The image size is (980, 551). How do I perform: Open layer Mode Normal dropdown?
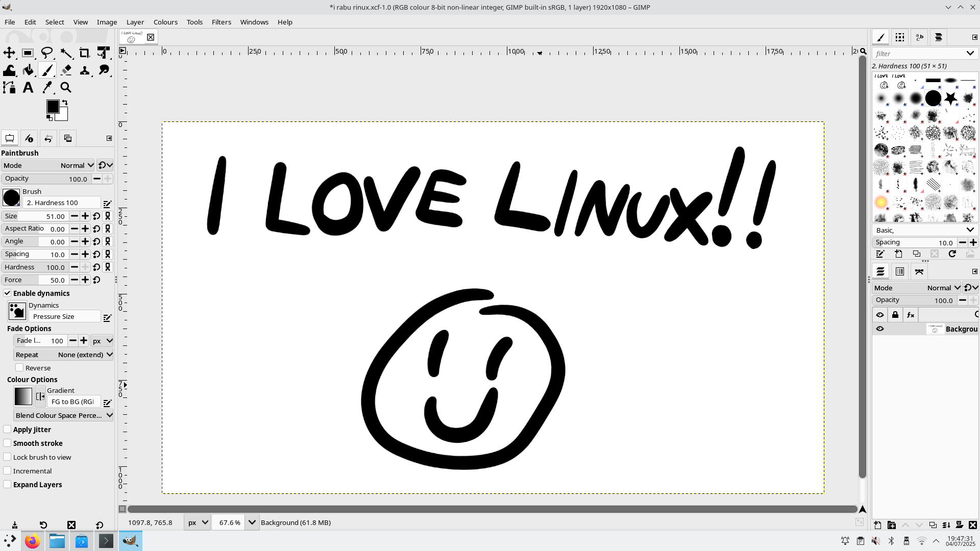pyautogui.click(x=917, y=288)
